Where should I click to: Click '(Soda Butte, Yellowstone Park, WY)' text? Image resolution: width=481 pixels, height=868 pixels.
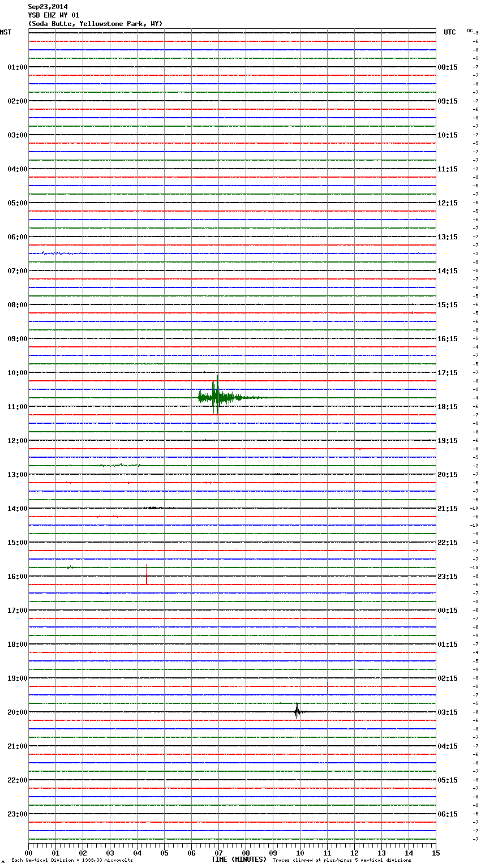[x=95, y=24]
